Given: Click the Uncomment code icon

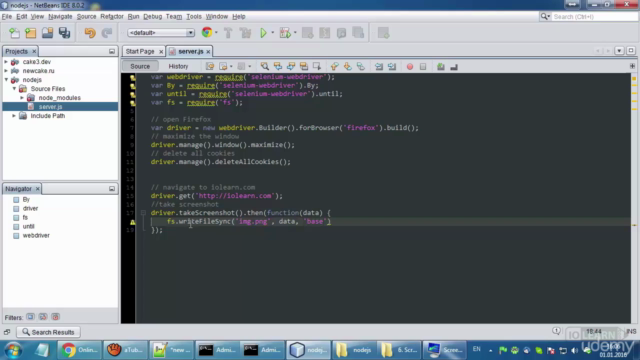Looking at the screenshot, I should (454, 67).
